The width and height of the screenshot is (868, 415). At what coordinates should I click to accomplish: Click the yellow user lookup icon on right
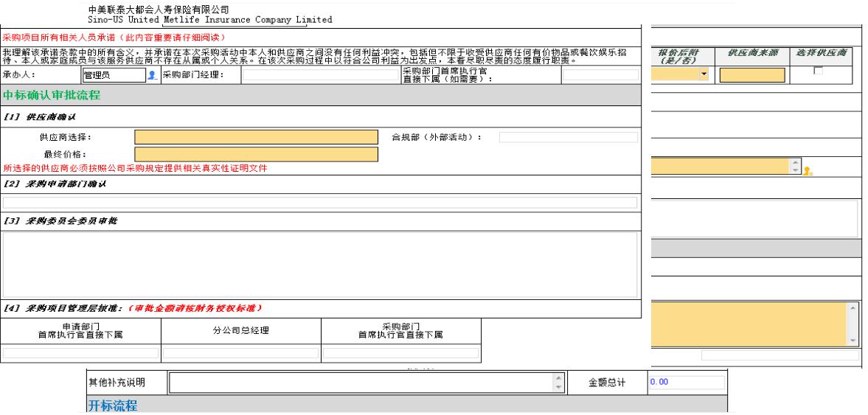808,170
